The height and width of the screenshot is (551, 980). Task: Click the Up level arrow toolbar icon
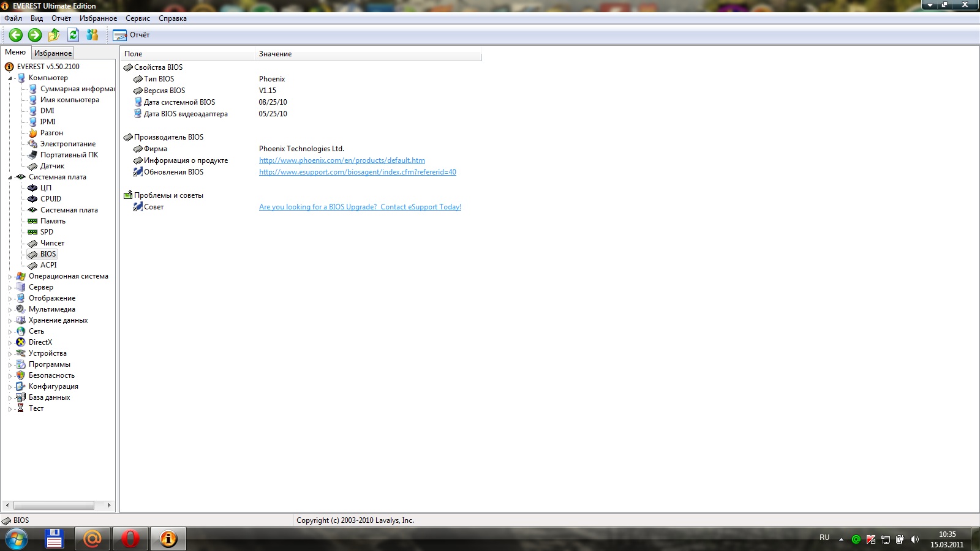[x=54, y=35]
